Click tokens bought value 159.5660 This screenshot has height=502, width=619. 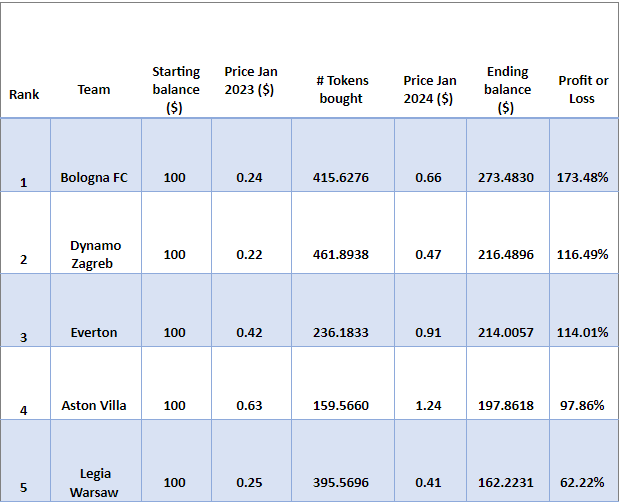click(x=341, y=406)
